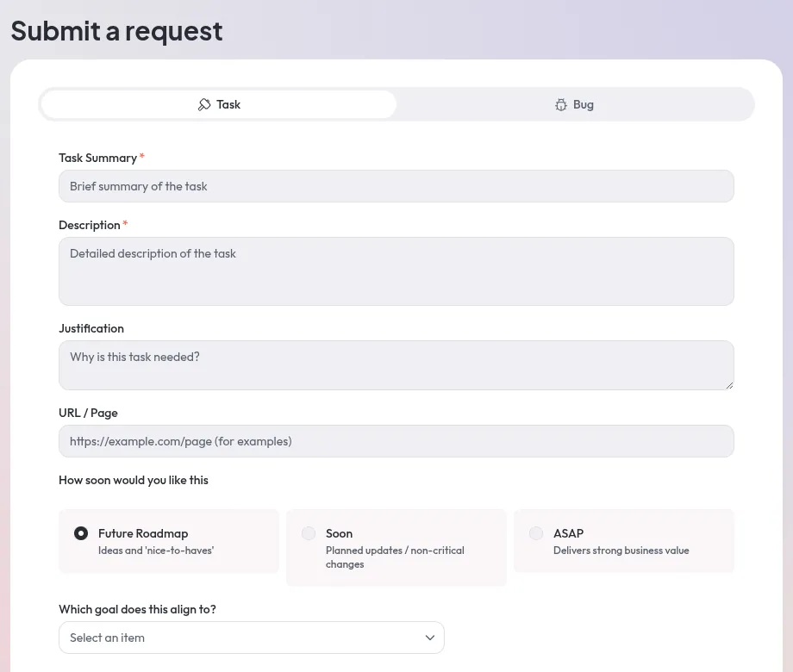Choose the Soon radio option
This screenshot has height=672, width=793.
[x=309, y=533]
